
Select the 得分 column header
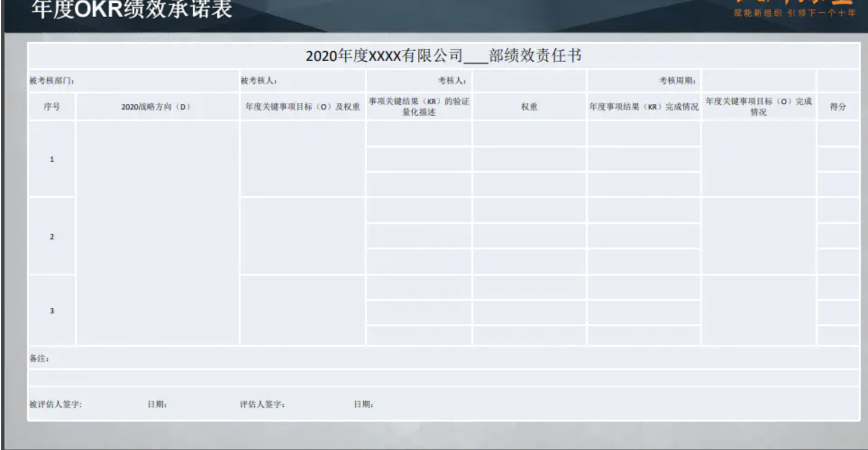pyautogui.click(x=838, y=107)
